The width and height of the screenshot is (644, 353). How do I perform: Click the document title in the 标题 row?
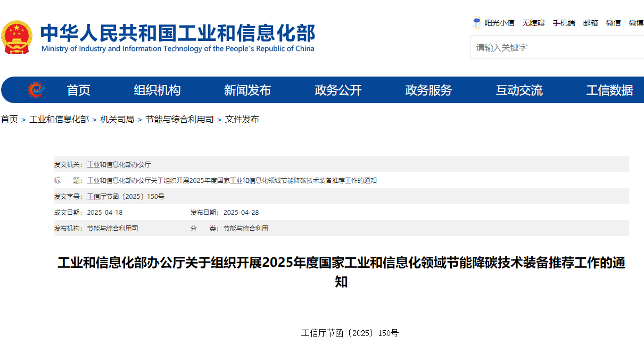(x=232, y=181)
